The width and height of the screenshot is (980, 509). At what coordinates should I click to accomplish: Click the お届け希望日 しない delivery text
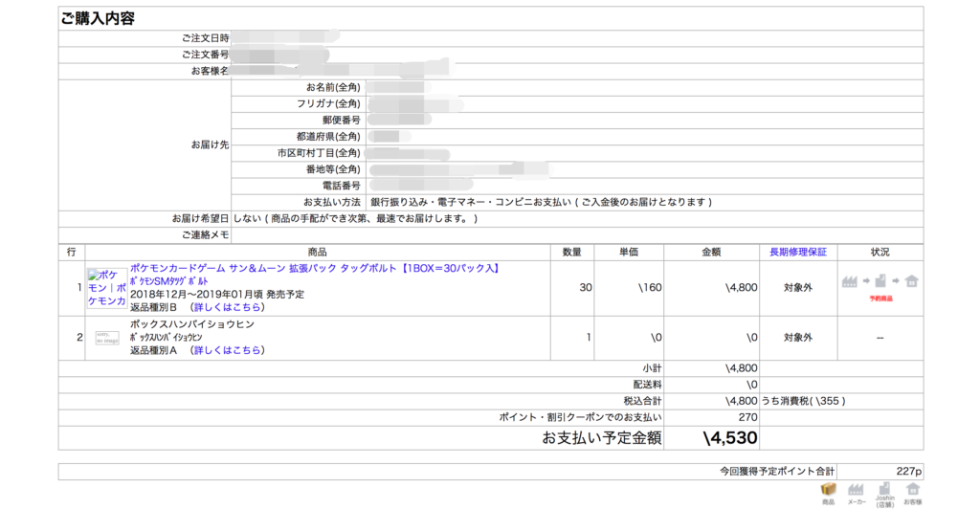[x=356, y=218]
